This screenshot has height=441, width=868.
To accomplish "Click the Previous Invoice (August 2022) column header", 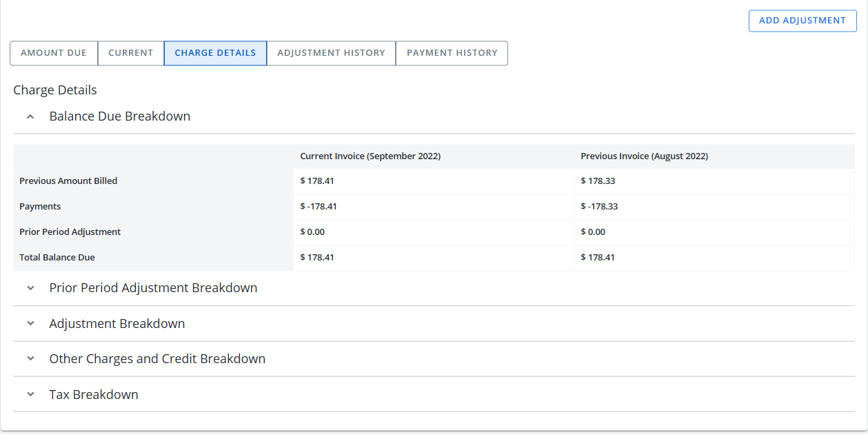I will pos(644,156).
